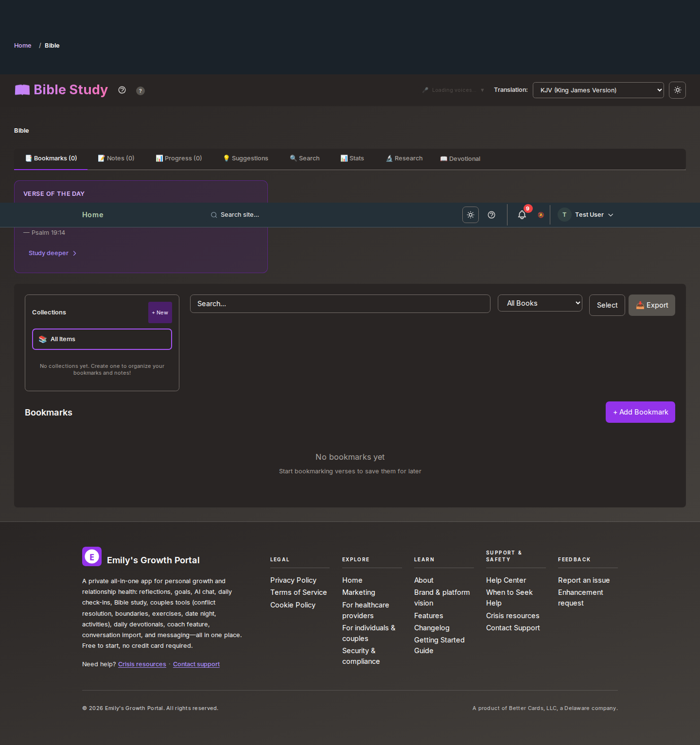Toggle theme using the Bible Study header sun button
Image resolution: width=700 pixels, height=745 pixels.
tap(677, 90)
